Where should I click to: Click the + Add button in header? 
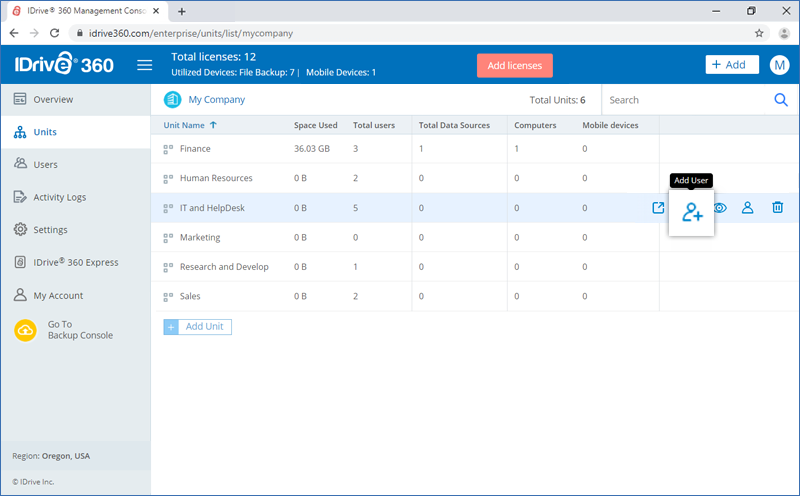click(x=732, y=64)
